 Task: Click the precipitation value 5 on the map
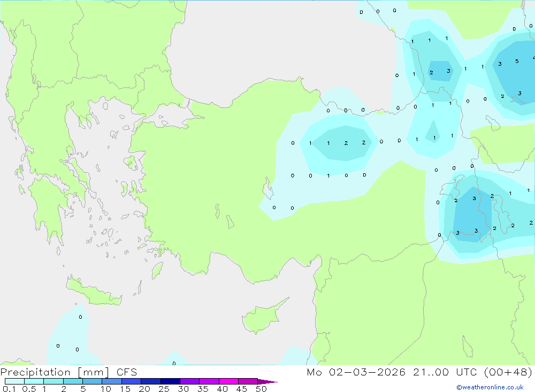517,62
